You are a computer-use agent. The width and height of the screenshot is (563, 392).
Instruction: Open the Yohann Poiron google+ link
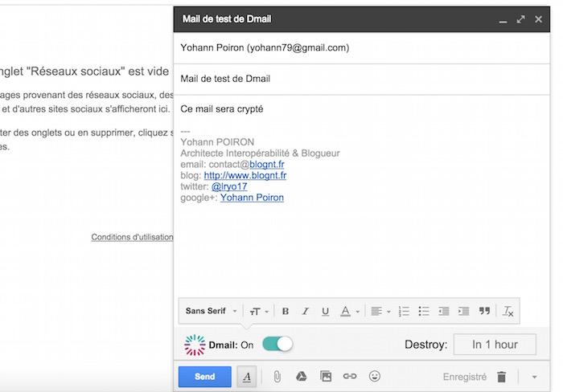(x=252, y=198)
